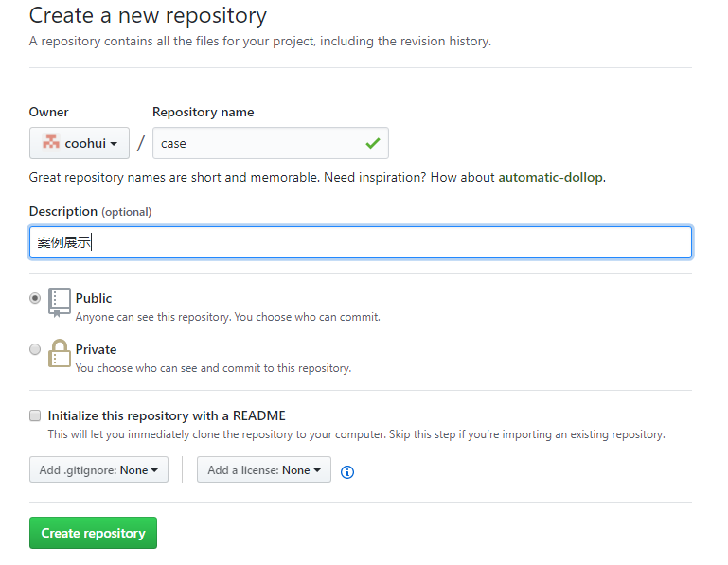Click the green checkmark in name field
The width and height of the screenshot is (728, 565).
(373, 143)
